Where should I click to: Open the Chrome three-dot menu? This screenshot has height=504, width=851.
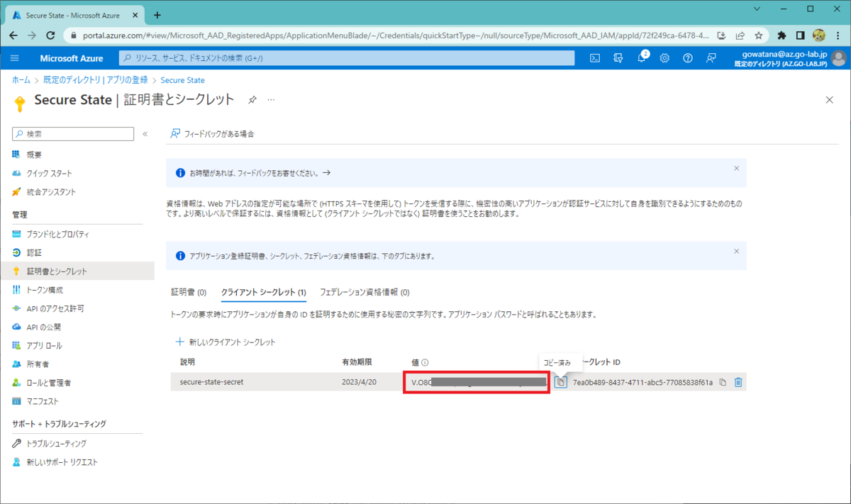838,35
